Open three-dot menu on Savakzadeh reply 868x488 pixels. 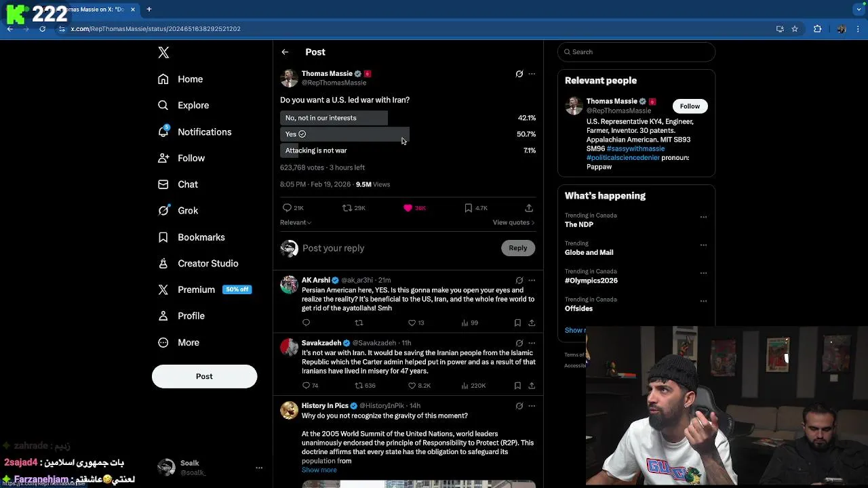click(532, 343)
